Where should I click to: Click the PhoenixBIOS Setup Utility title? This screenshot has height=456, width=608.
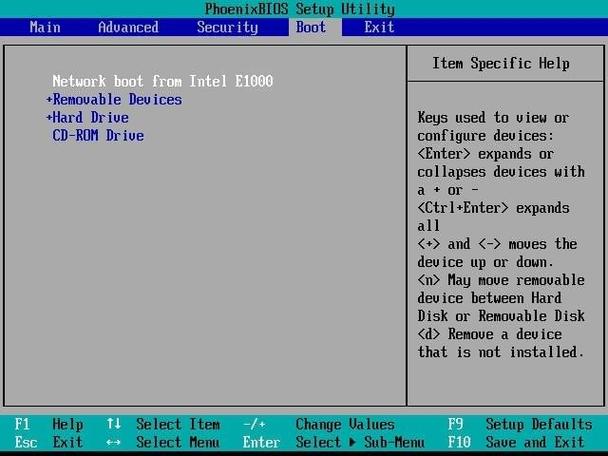(304, 8)
